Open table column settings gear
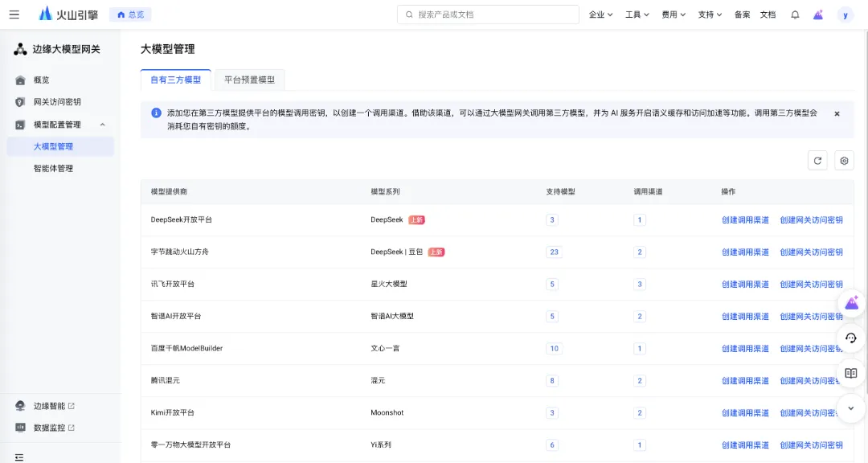 (844, 161)
